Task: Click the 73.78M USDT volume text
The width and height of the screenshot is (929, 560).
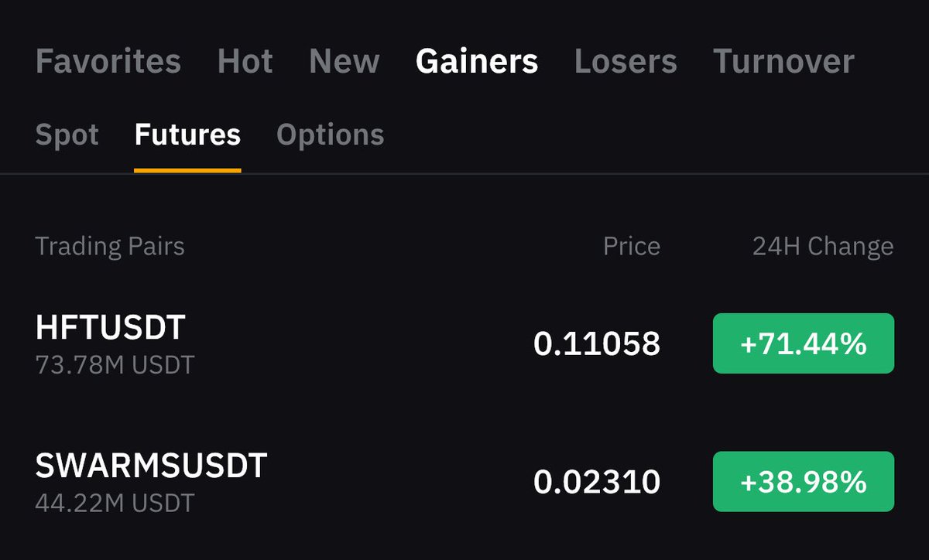Action: pyautogui.click(x=115, y=364)
